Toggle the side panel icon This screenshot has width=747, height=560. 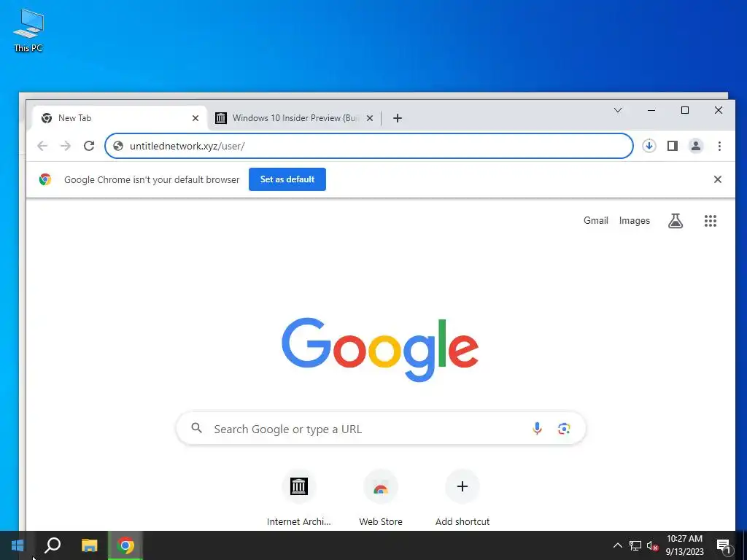point(672,146)
